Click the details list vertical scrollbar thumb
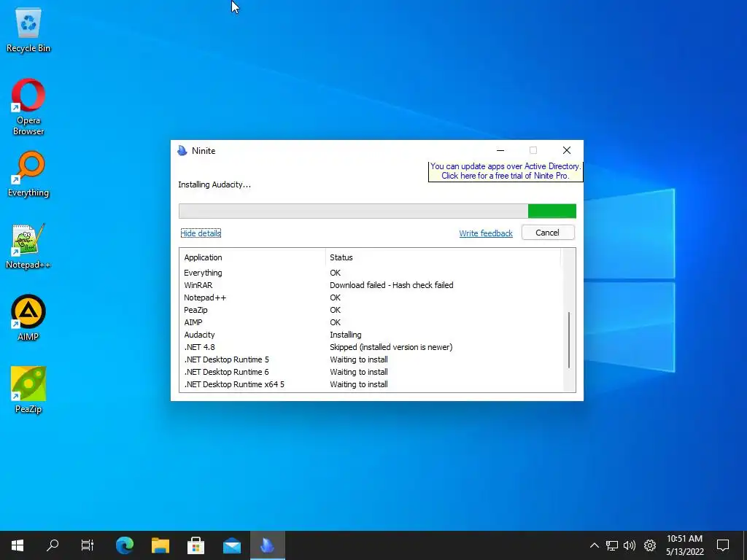Image resolution: width=747 pixels, height=560 pixels. 569,340
